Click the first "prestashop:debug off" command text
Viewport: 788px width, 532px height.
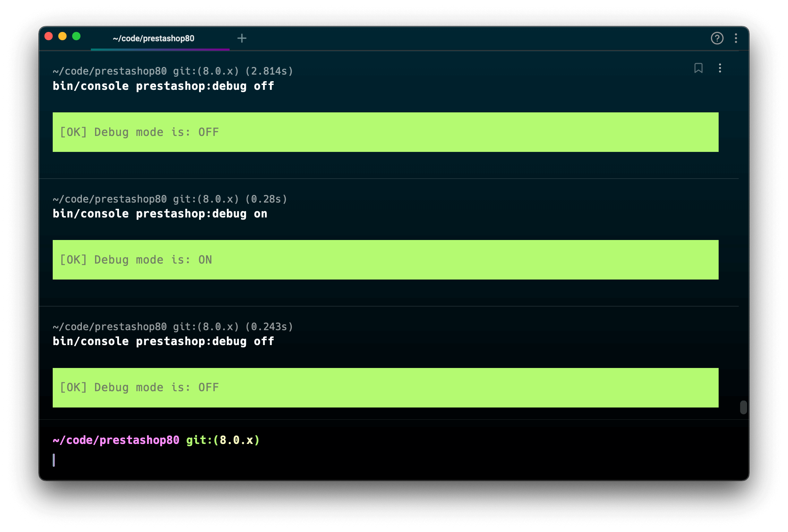coord(205,86)
